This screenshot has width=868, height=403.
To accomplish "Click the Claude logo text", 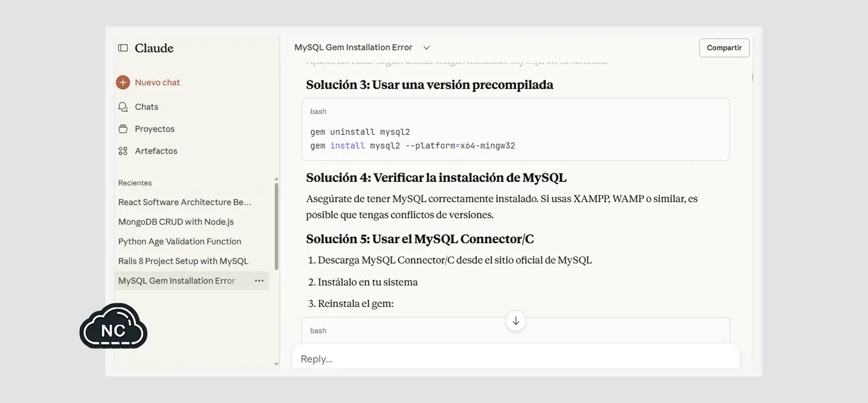I will pyautogui.click(x=154, y=48).
